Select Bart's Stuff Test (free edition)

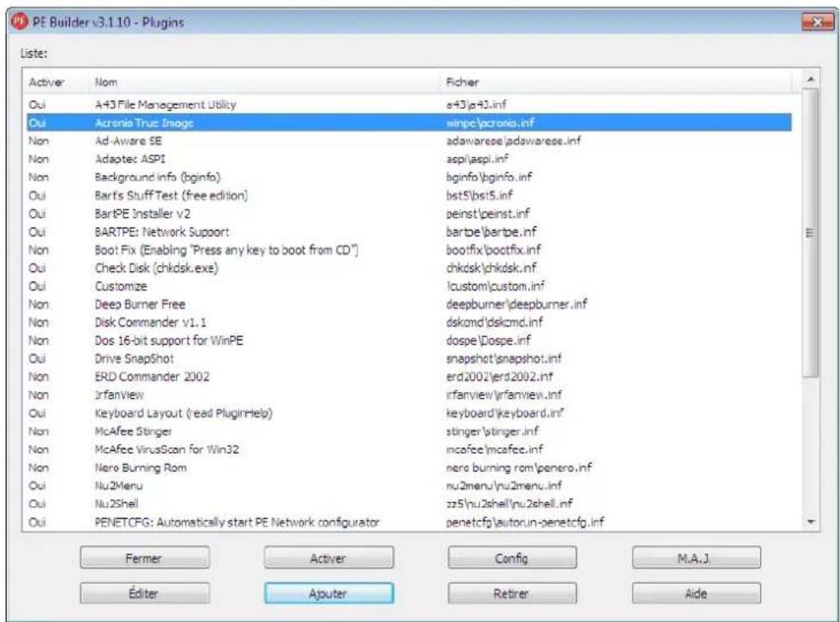pyautogui.click(x=408, y=195)
